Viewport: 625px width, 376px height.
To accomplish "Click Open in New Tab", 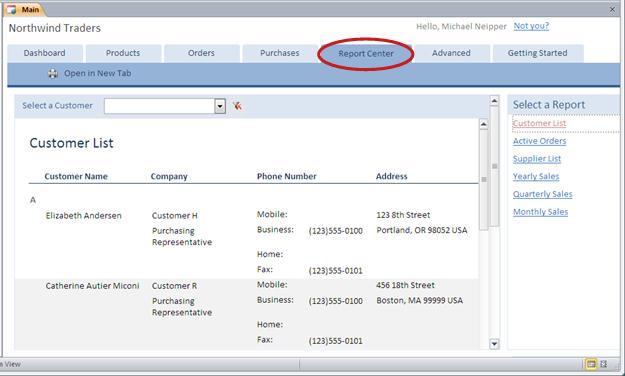I will [98, 73].
